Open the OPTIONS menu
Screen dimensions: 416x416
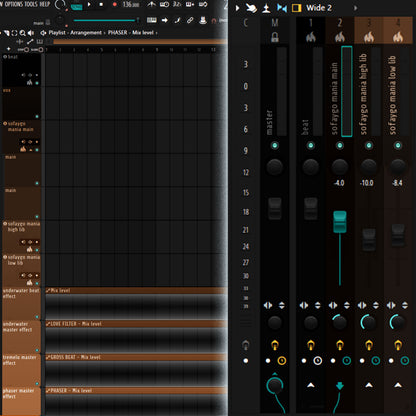[13, 4]
